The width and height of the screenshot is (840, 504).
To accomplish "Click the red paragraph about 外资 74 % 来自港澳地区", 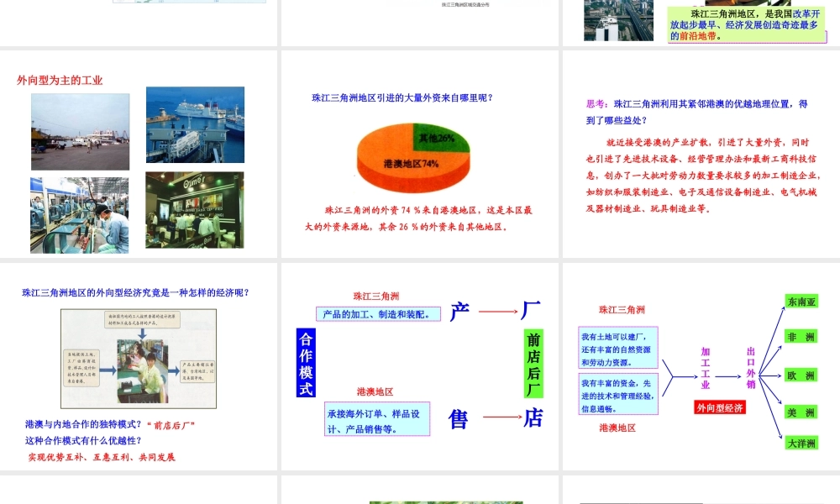I will point(418,218).
